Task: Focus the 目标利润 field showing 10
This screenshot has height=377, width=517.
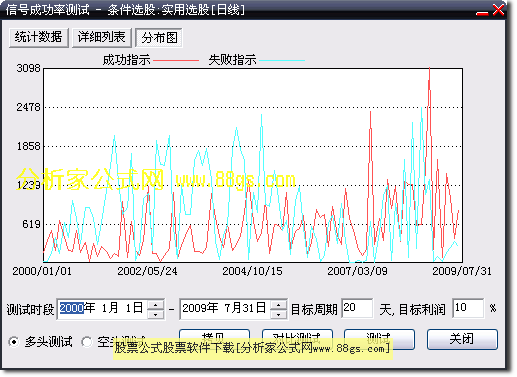Action: point(468,308)
